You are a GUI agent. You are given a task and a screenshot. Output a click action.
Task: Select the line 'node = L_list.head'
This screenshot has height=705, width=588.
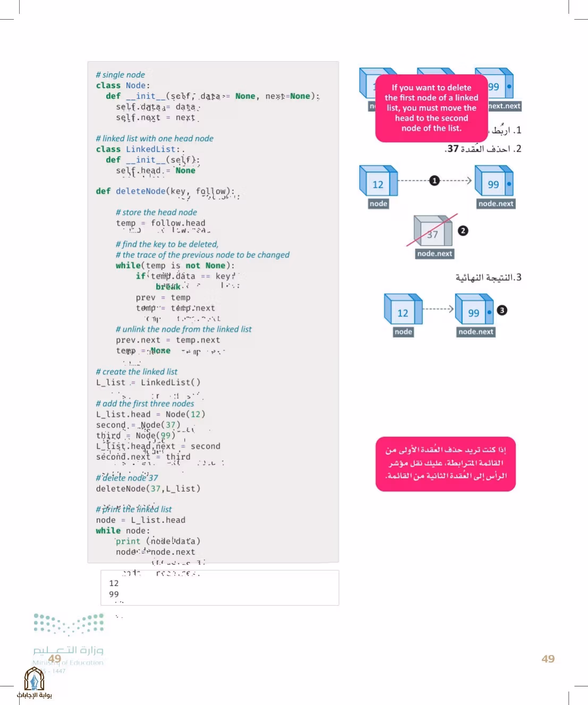tap(141, 520)
